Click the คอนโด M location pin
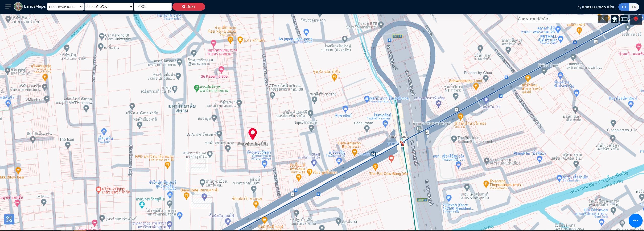This screenshot has width=644, height=231. (x=338, y=221)
